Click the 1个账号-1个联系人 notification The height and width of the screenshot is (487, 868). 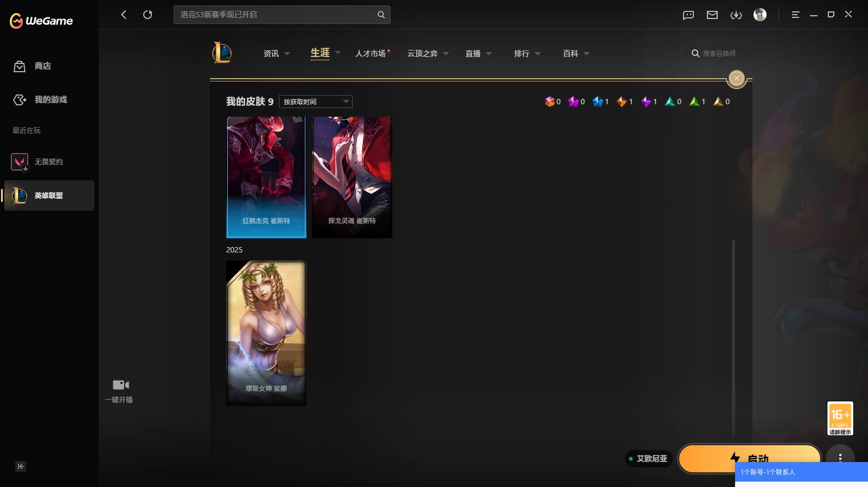pyautogui.click(x=801, y=472)
